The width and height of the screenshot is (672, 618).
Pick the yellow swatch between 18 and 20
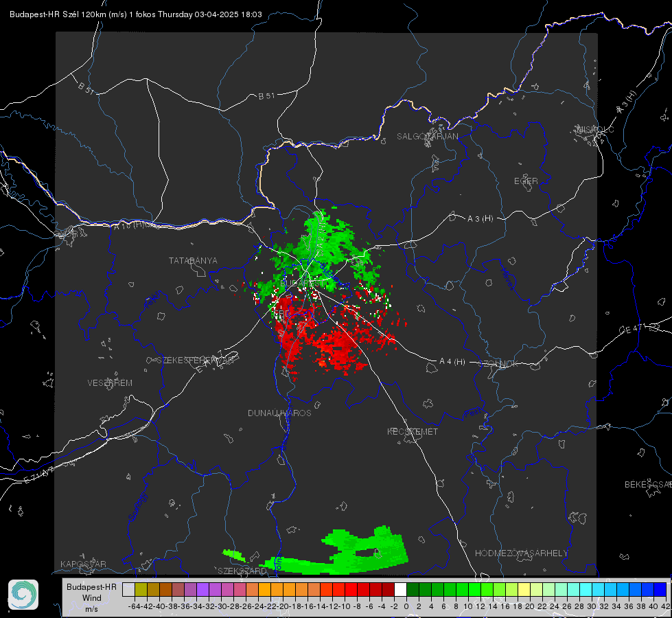click(524, 589)
